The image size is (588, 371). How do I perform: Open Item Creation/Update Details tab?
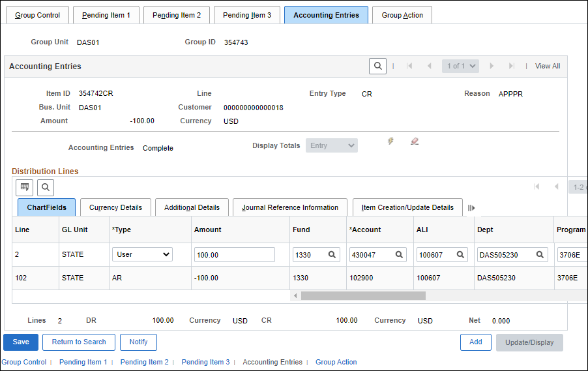coord(407,207)
